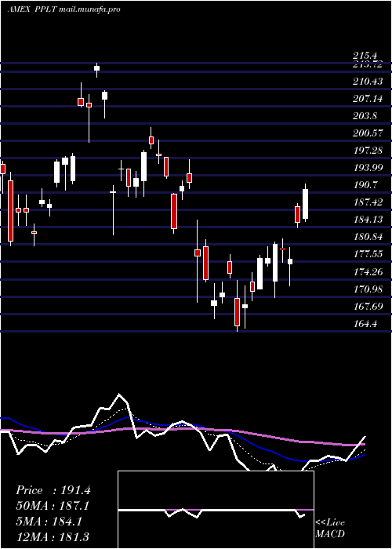Click the 184.13 price level label
This screenshot has height=549, width=392.
tap(368, 220)
